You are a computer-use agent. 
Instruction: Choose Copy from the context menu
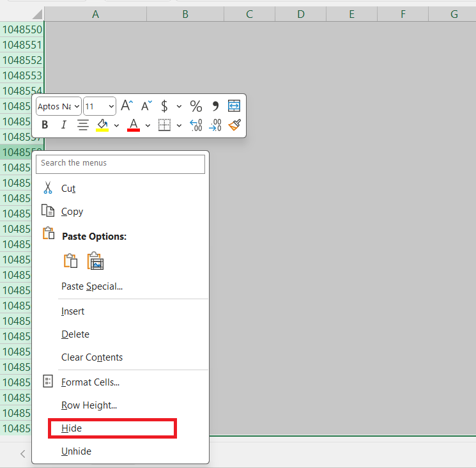point(120,212)
